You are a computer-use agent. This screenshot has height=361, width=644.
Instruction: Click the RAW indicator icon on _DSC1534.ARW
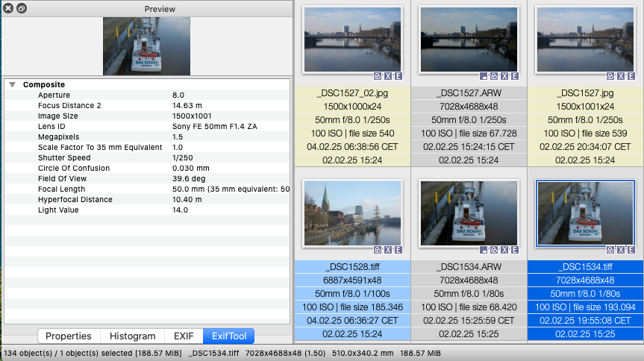(485, 250)
